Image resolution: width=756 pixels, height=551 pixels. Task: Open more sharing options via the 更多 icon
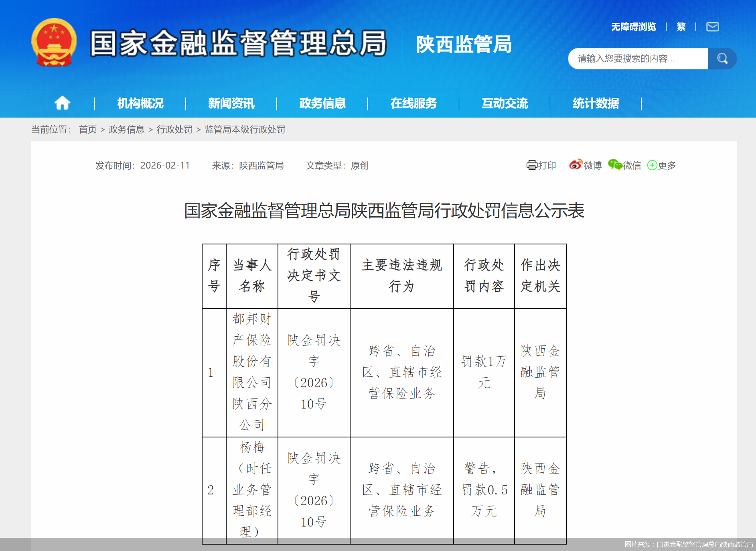[652, 165]
